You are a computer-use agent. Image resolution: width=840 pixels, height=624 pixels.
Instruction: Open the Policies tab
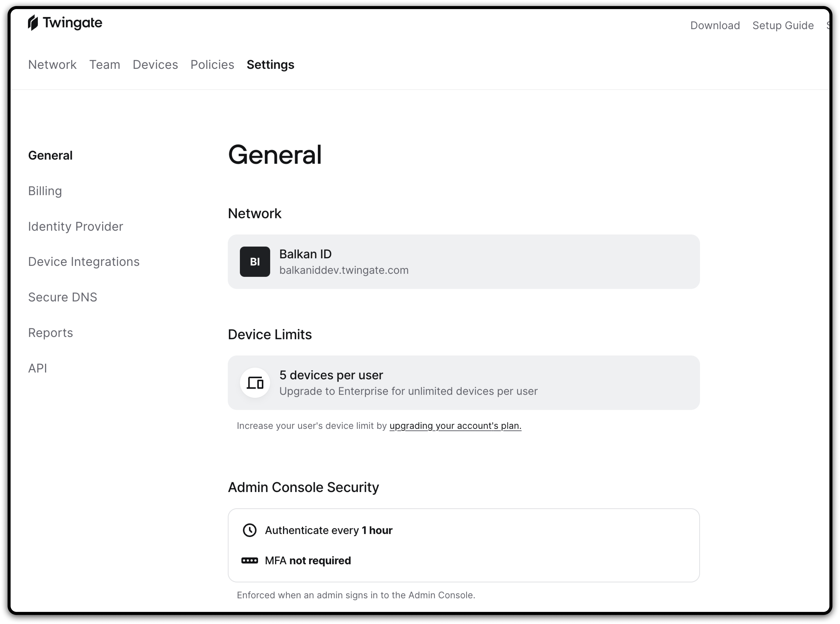point(212,65)
